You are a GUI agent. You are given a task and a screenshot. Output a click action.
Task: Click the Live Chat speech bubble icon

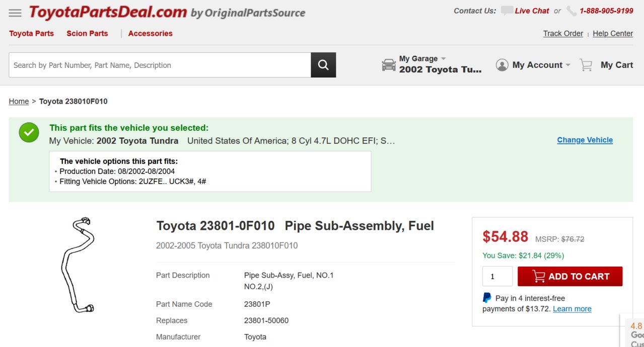coord(507,11)
